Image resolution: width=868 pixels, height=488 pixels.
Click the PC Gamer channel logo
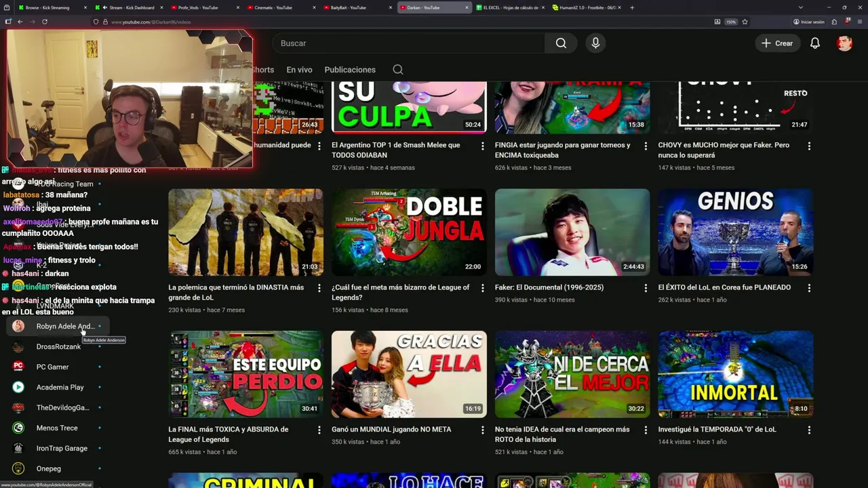tap(18, 367)
